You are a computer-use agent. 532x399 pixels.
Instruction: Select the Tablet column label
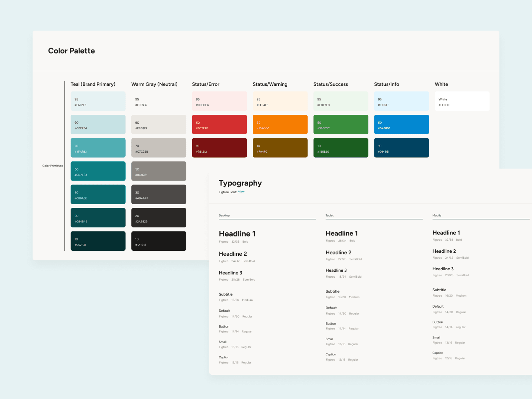point(330,215)
